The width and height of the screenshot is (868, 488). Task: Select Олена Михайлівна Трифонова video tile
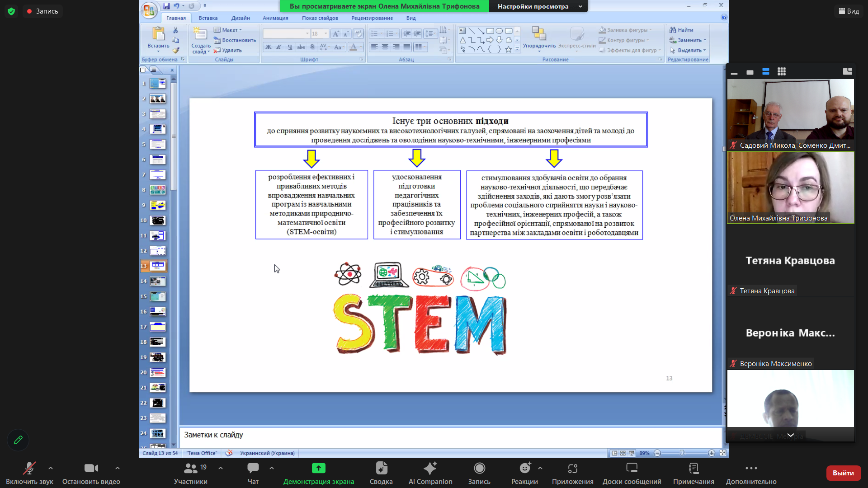click(790, 188)
